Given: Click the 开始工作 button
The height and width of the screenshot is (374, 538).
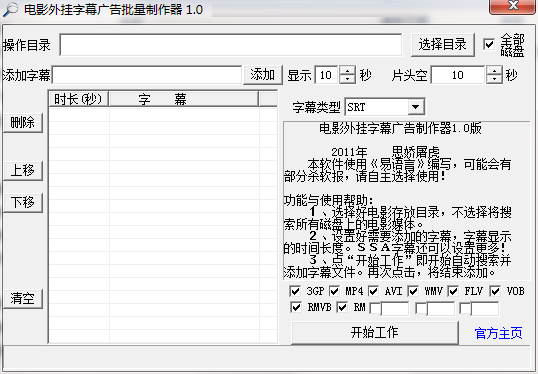Looking at the screenshot, I should click(375, 332).
